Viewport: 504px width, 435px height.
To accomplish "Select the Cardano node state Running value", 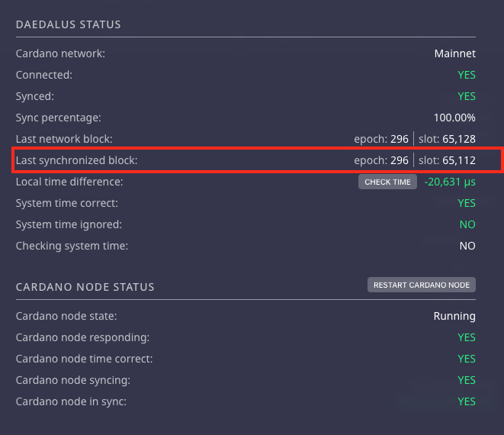I will [x=454, y=316].
